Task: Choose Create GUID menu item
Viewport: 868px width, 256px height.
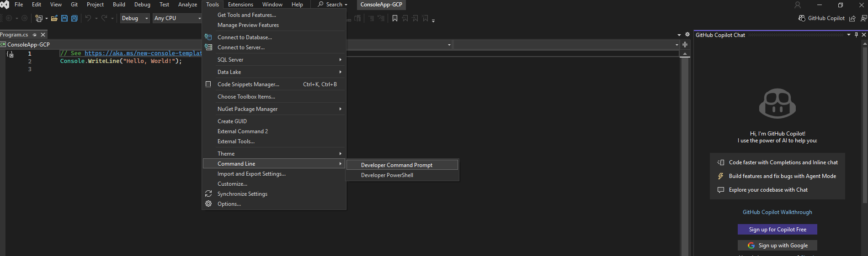Action: coord(274,121)
